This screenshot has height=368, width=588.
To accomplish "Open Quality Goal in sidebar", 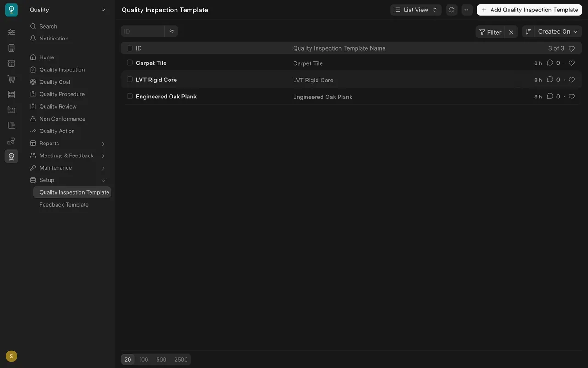I will point(55,82).
